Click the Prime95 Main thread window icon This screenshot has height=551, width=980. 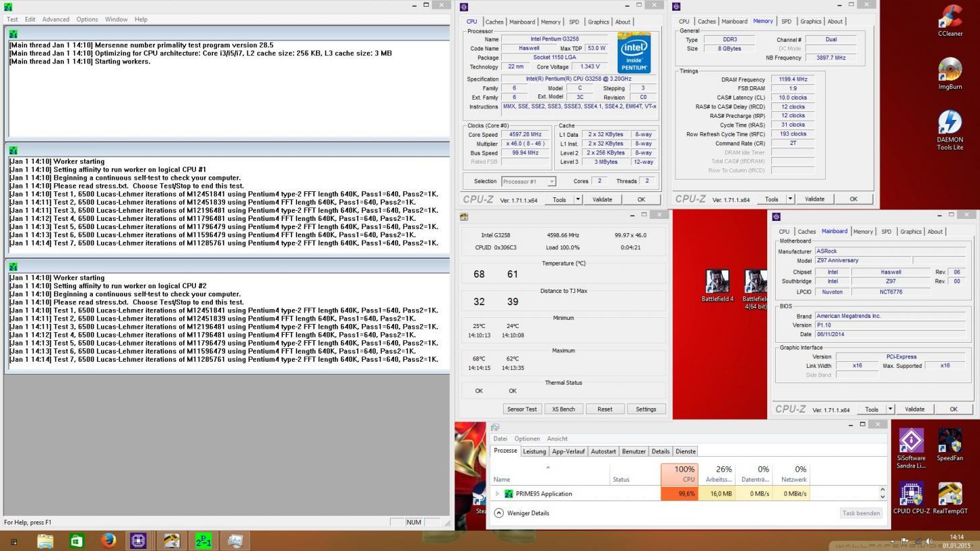[x=13, y=34]
